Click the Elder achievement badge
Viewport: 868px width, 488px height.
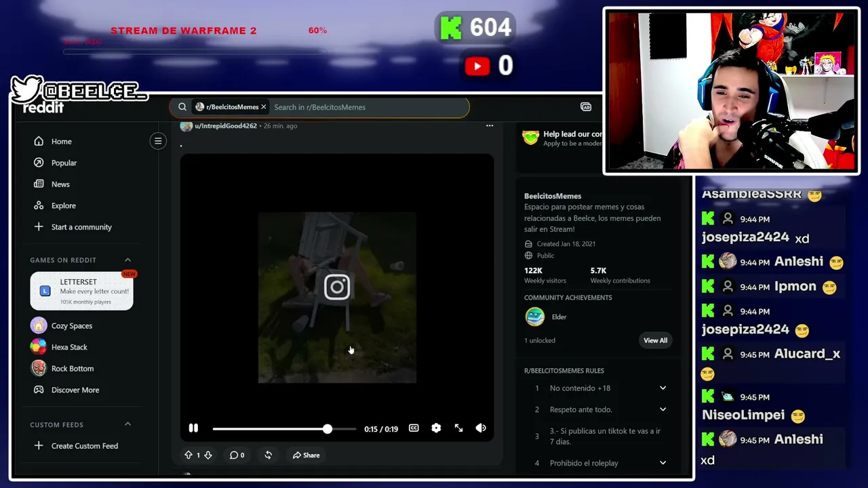tap(535, 317)
